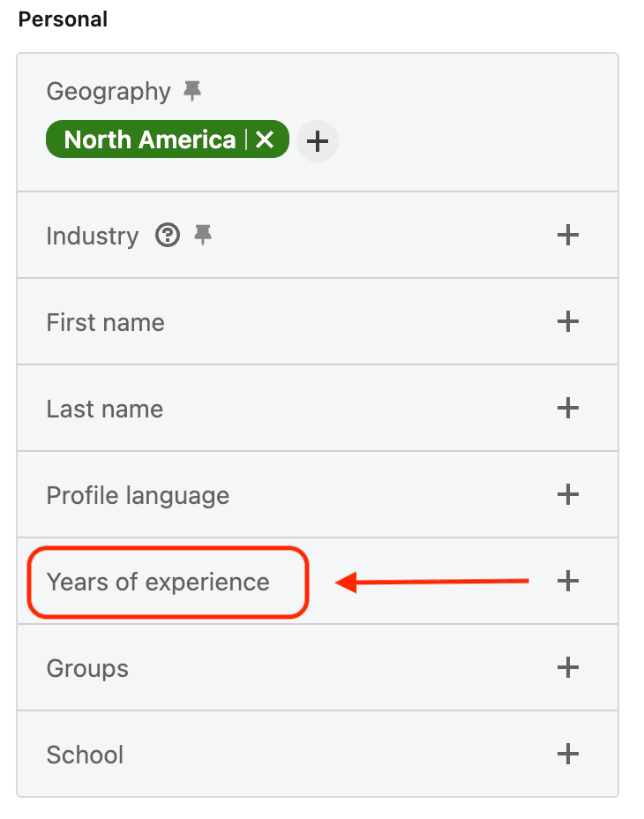Click the Groups filter plus icon

[568, 667]
